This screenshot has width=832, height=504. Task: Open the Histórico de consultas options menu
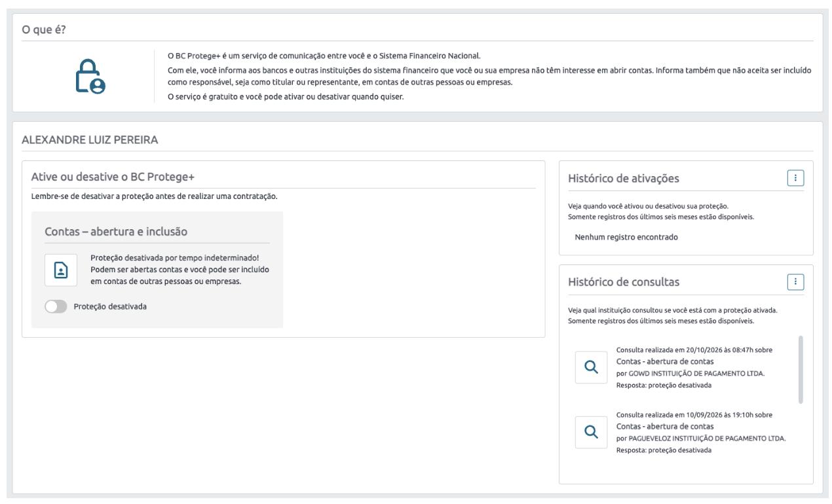tap(795, 281)
